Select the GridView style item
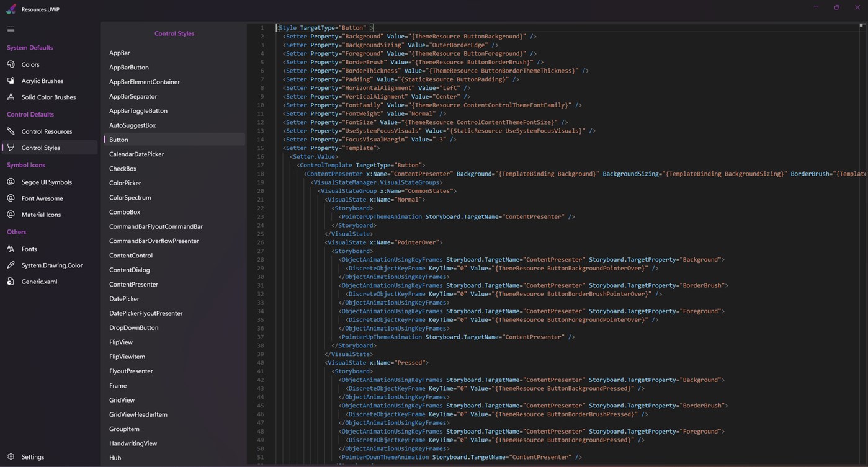 click(122, 399)
